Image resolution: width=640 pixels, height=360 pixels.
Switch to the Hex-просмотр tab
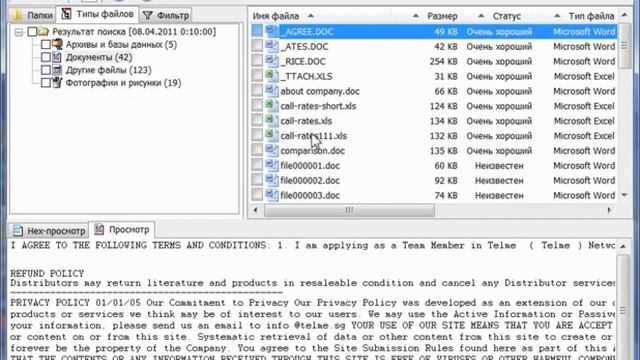coord(49,231)
